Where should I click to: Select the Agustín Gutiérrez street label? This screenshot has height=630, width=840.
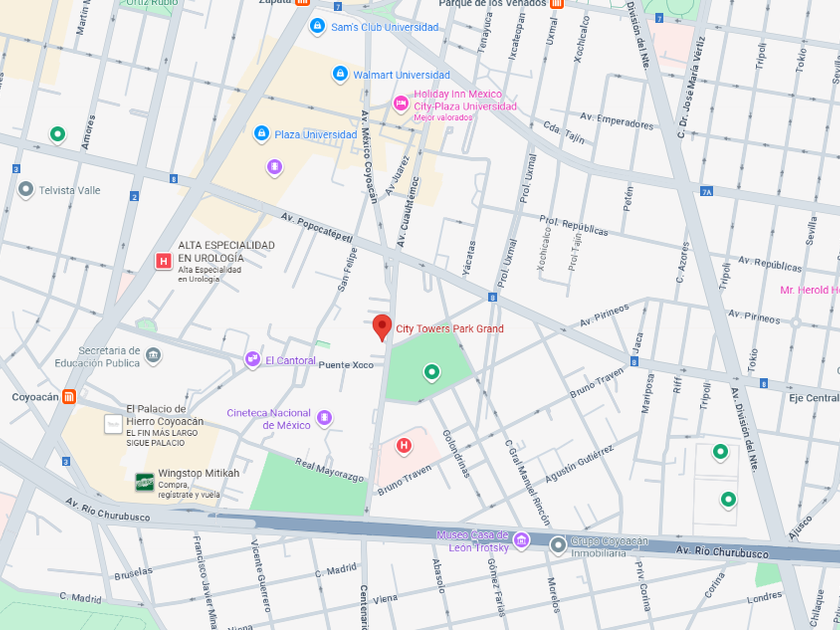point(579,464)
